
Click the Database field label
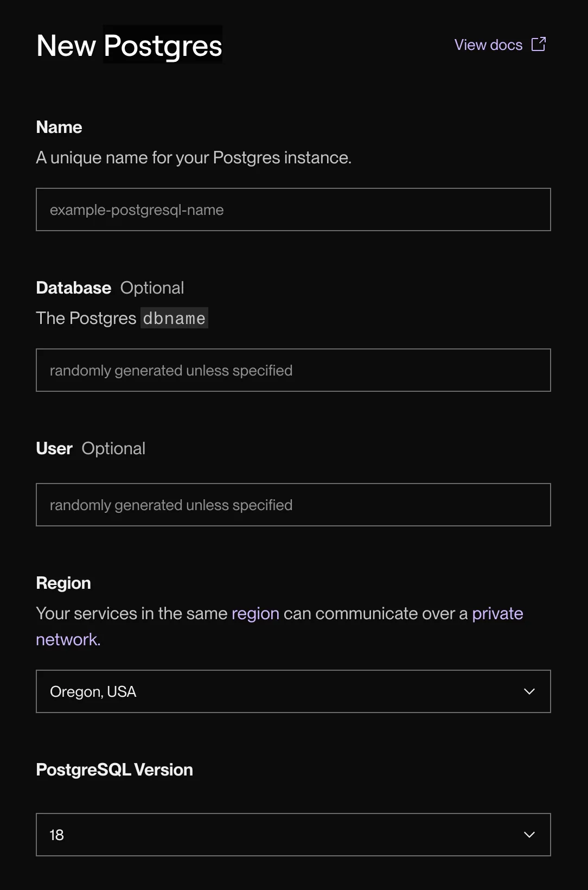click(x=73, y=288)
